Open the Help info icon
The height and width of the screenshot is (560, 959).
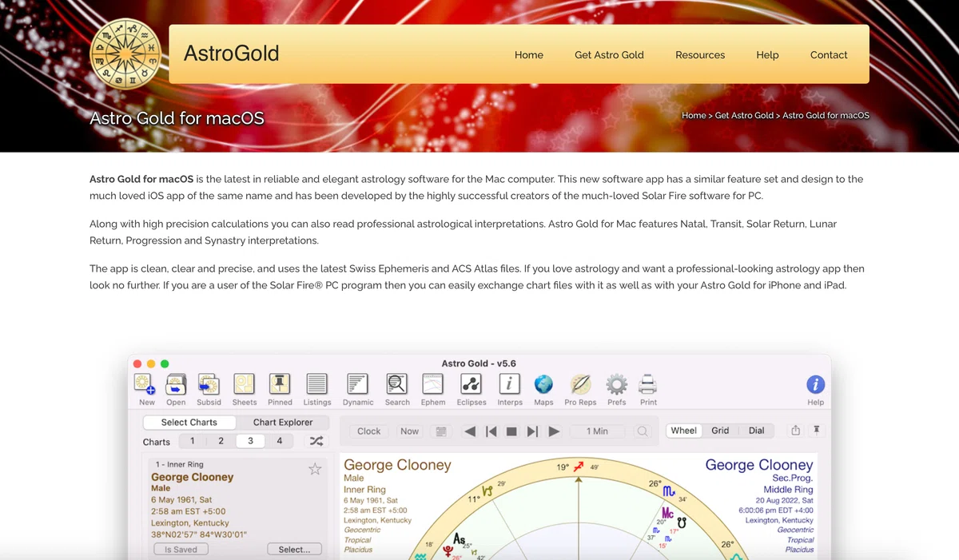coord(815,385)
